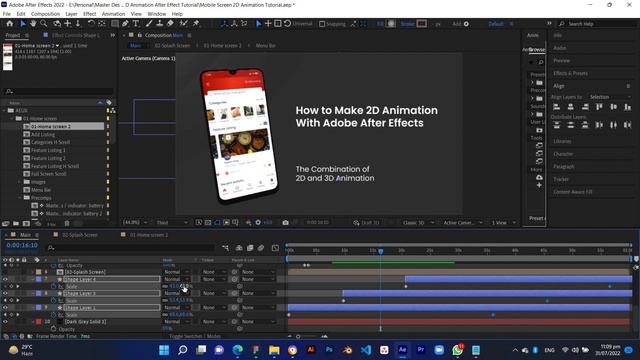Open the Animation menu
The image size is (640, 360).
click(x=113, y=14)
